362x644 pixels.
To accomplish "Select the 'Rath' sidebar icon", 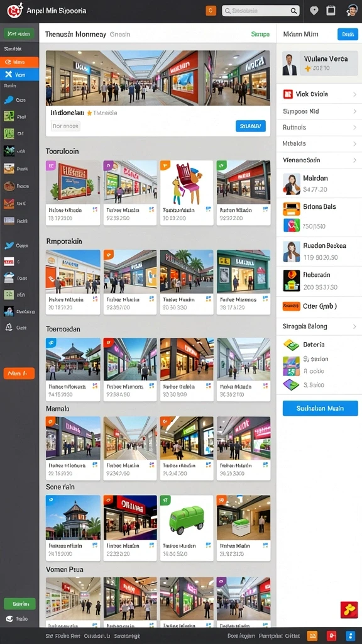I will (x=9, y=221).
